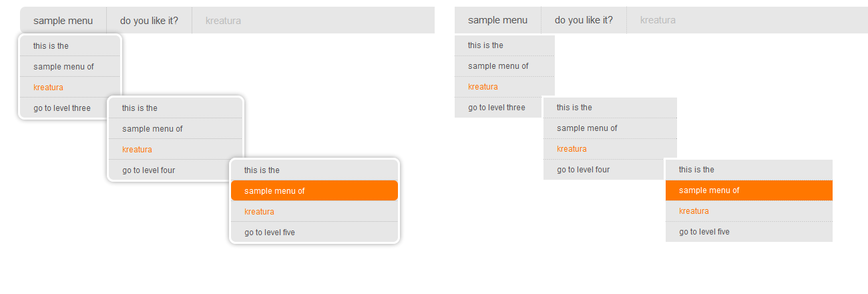Screen dimensions: 868x294
Task: Click orange "kreatura" above rounded "go to level three"
Action: point(48,88)
